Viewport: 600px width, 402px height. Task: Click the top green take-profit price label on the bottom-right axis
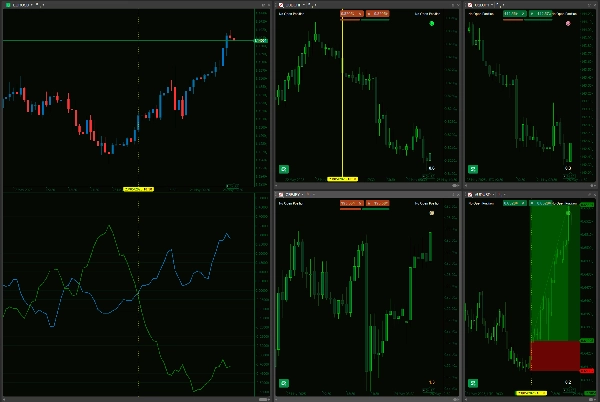[587, 205]
